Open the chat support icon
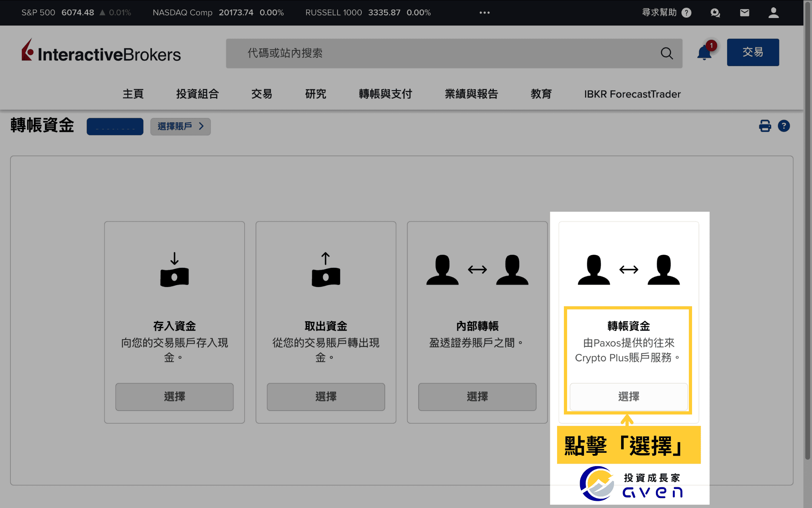Image resolution: width=812 pixels, height=508 pixels. tap(715, 13)
